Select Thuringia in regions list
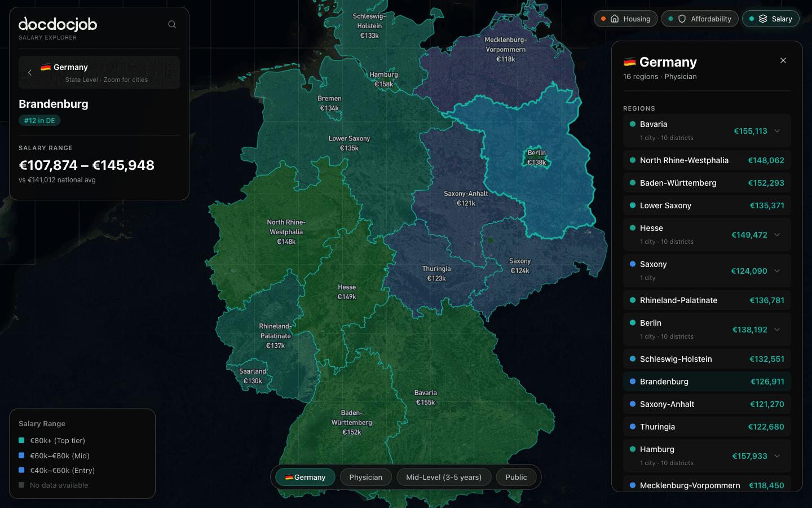Image resolution: width=812 pixels, height=508 pixels. coord(707,427)
